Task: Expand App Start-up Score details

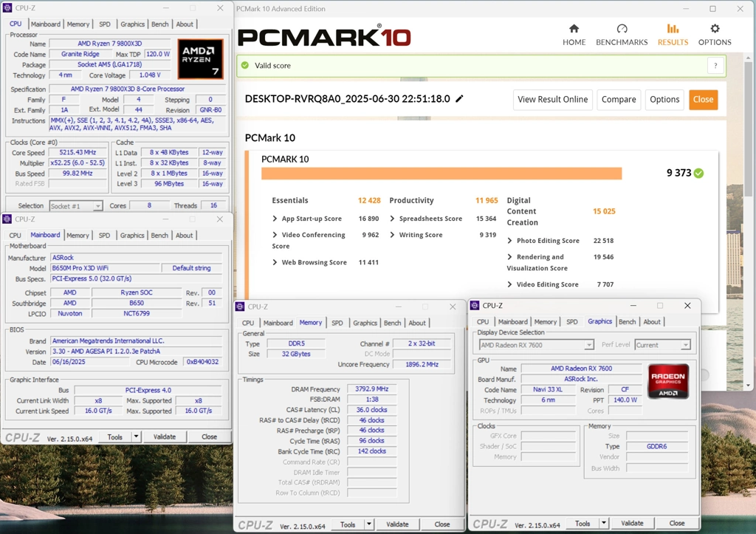Action: 275,219
